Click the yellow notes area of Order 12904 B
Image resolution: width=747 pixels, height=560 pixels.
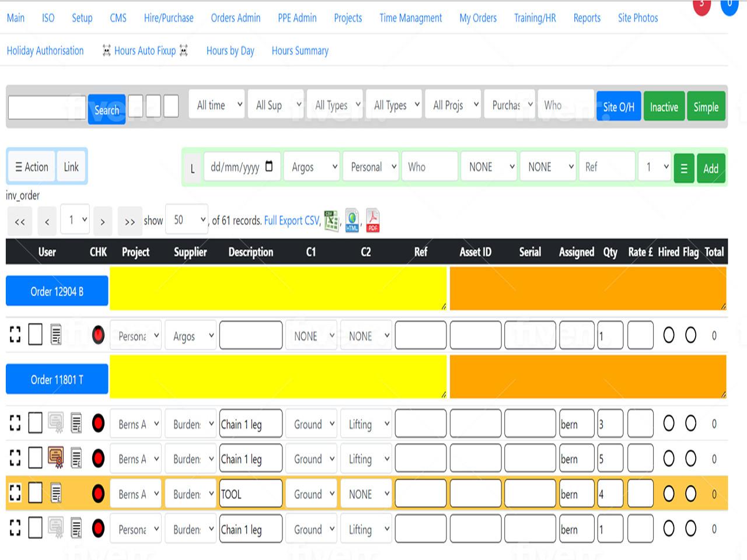coord(278,289)
